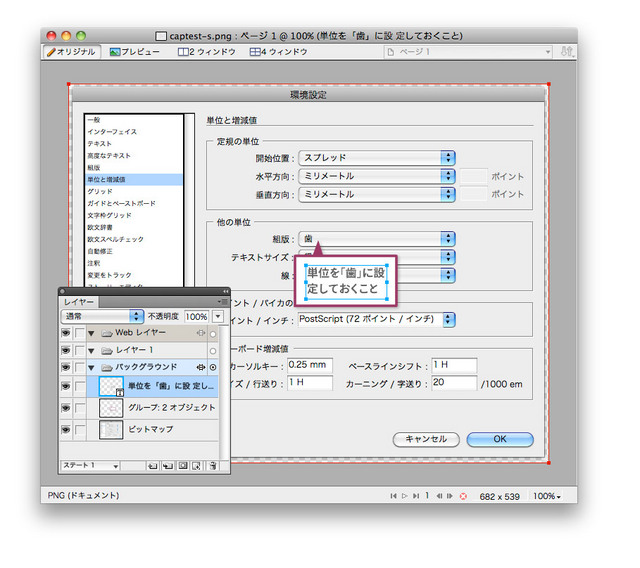
Task: Open the 100% zoom dropdown in the status bar
Action: point(547,497)
